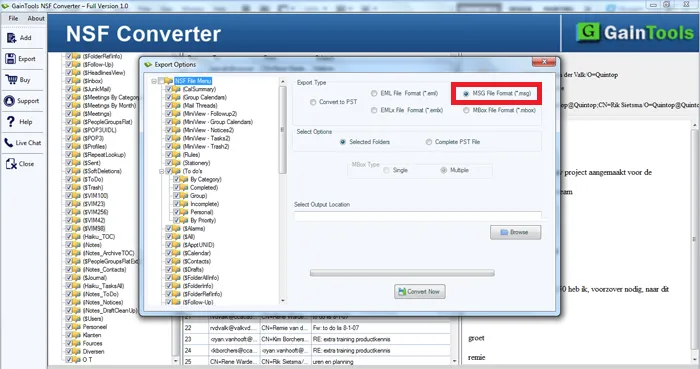
Task: Click folder icon next to ($Calendar)
Action: click(177, 253)
